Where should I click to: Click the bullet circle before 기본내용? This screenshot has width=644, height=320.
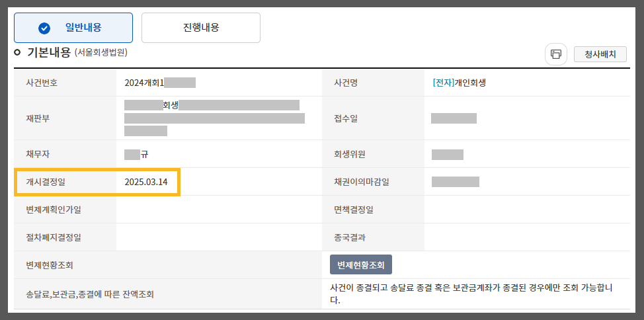[x=17, y=53]
